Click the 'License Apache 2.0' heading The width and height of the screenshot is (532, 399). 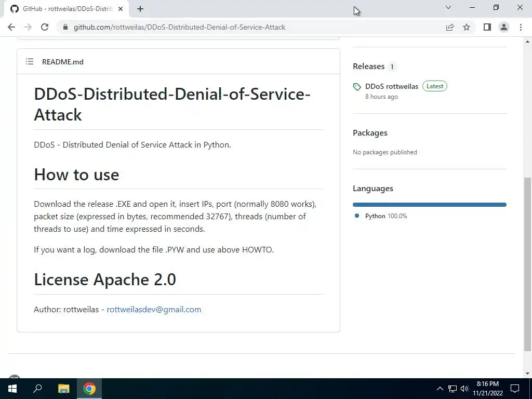tap(105, 280)
